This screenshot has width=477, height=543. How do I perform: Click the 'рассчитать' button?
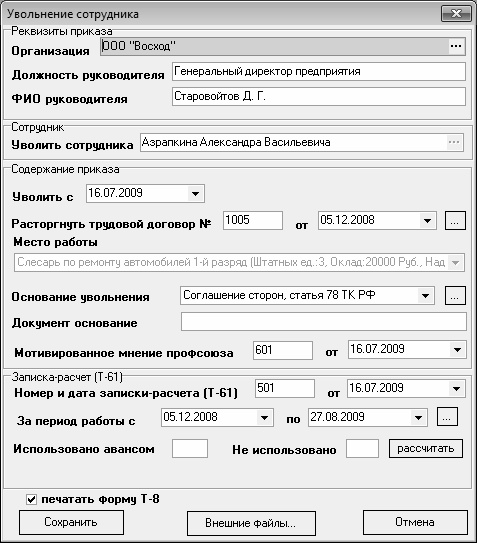426,449
